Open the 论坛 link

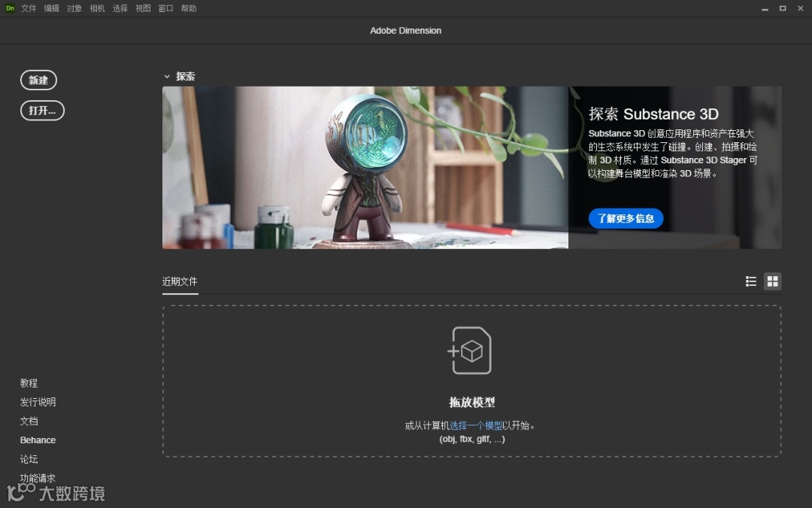[29, 459]
